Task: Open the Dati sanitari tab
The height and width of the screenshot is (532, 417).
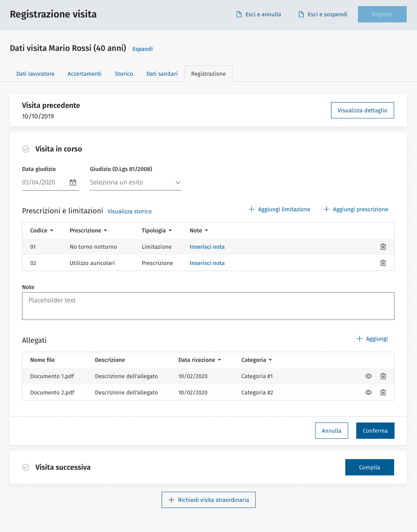Action: pos(162,74)
